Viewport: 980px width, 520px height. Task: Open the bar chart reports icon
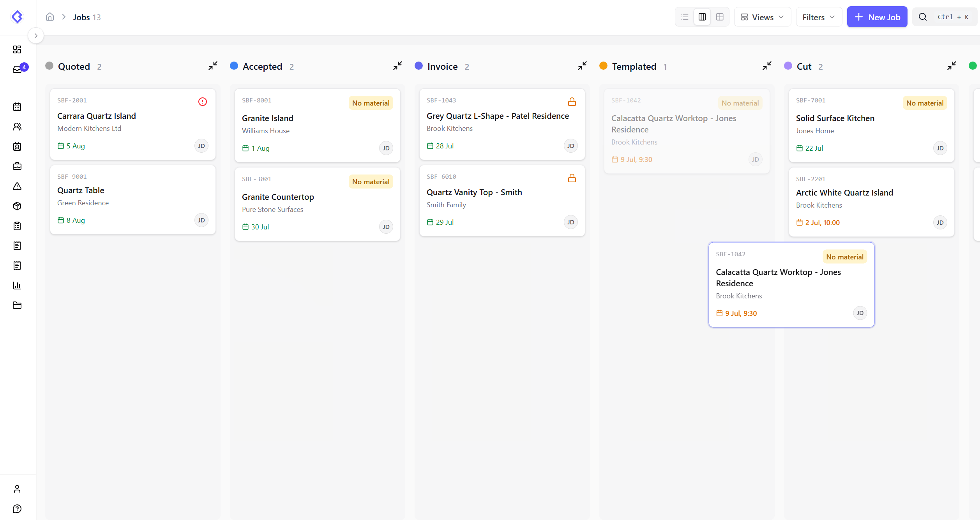click(17, 286)
